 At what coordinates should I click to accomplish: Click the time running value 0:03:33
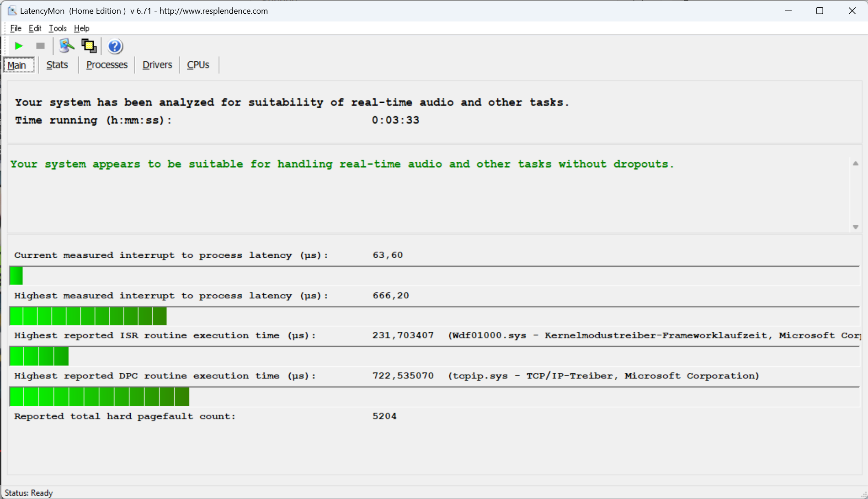tap(395, 120)
